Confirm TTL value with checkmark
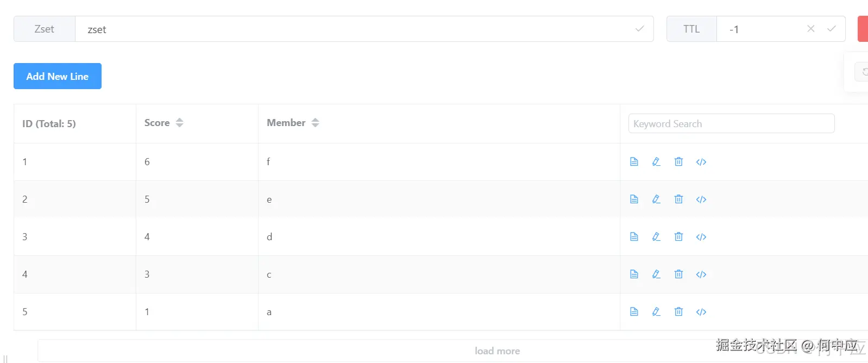Viewport: 868px width, 363px height. tap(831, 29)
